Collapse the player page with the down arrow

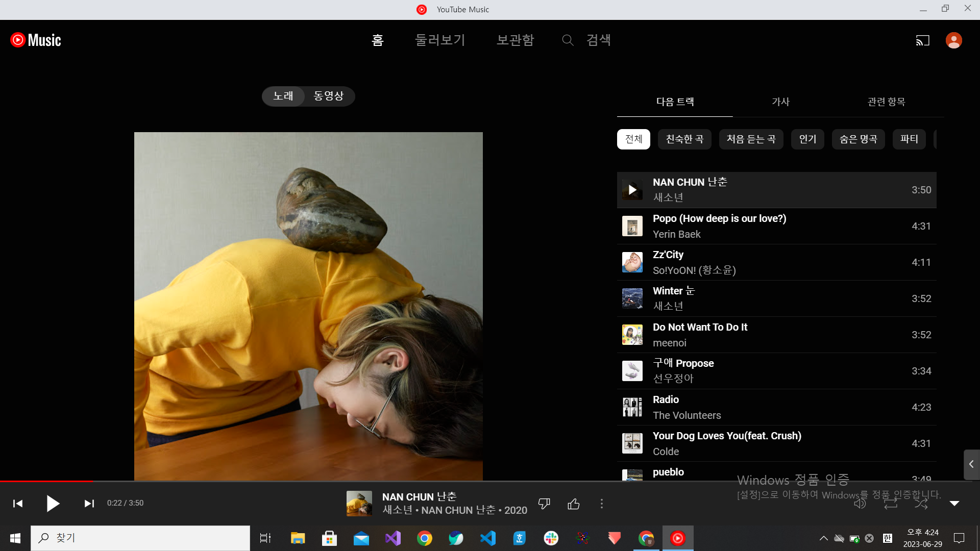click(x=954, y=504)
